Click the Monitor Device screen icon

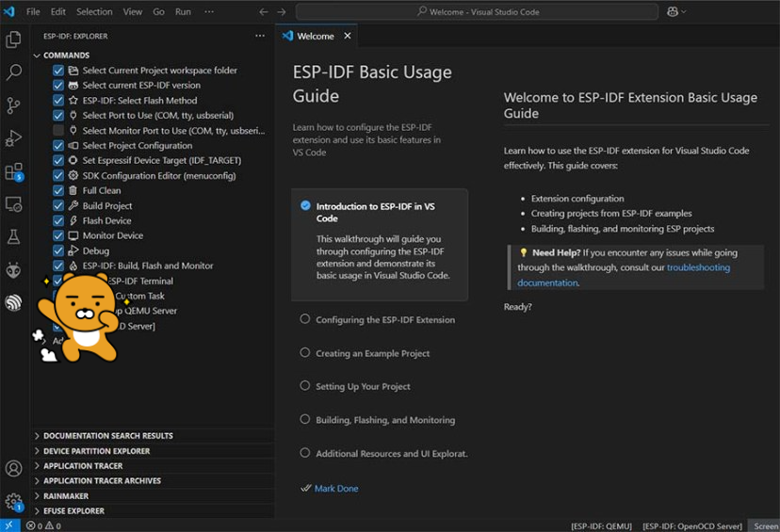tap(73, 235)
